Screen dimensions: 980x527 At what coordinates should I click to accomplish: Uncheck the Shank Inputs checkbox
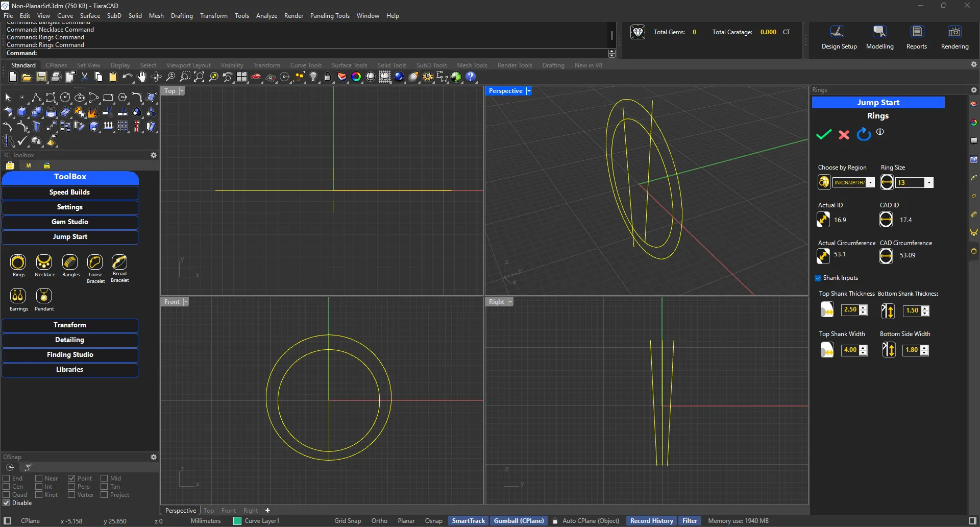tap(818, 278)
